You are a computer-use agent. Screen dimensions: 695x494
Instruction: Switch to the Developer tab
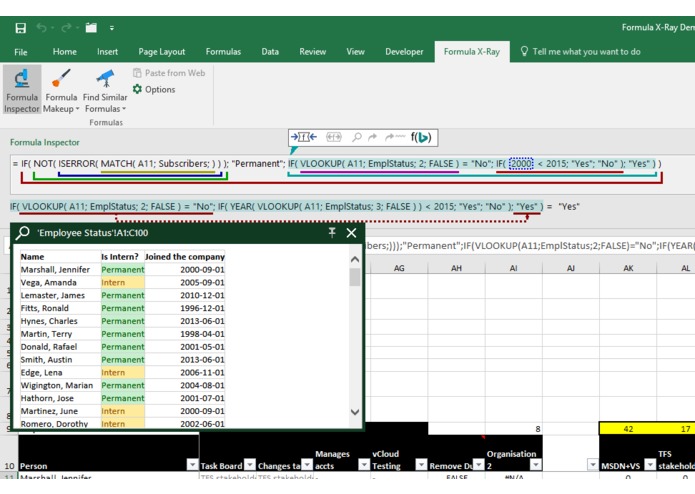tap(404, 52)
